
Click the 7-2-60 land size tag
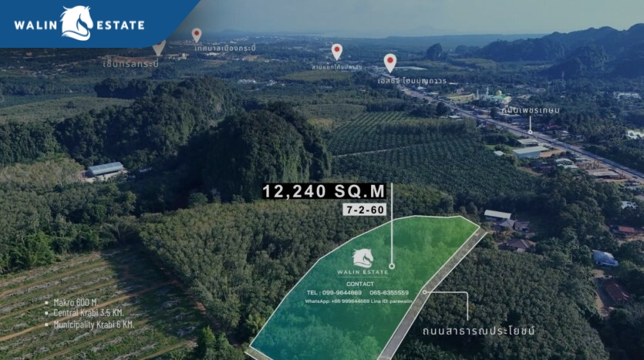click(x=364, y=210)
